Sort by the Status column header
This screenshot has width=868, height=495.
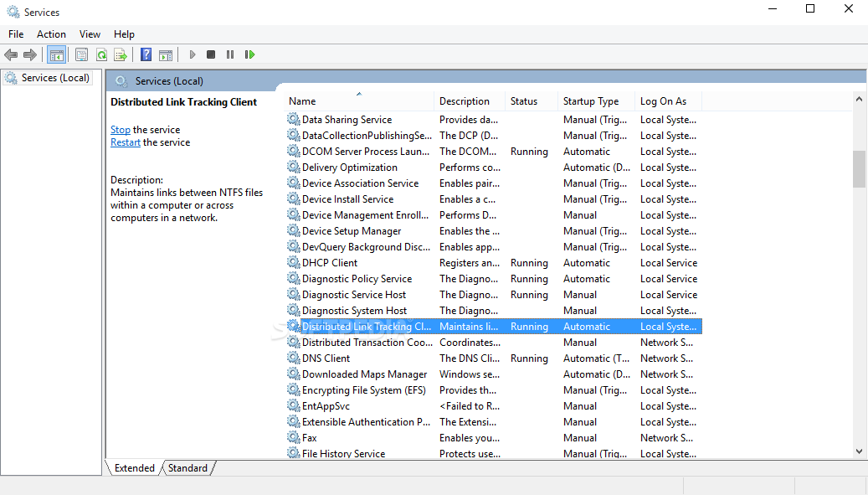(531, 101)
